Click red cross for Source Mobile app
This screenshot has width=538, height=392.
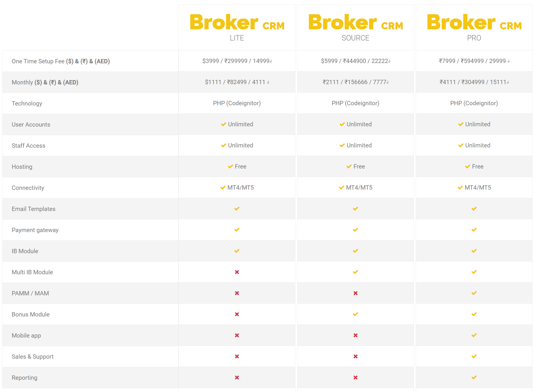coord(356,335)
